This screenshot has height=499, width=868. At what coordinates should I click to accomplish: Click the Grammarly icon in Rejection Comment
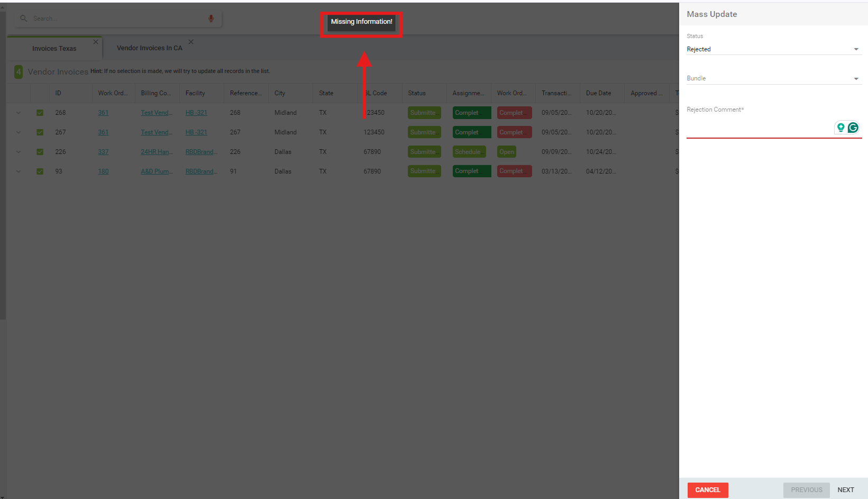point(853,128)
